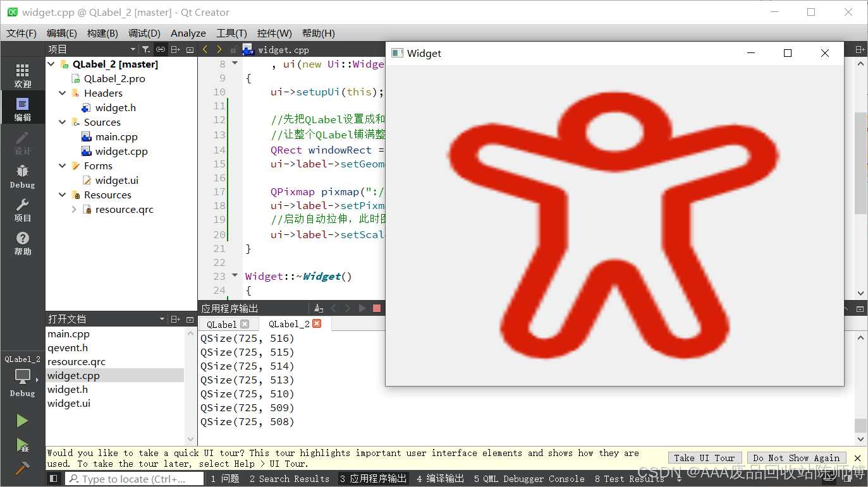Collapse the Headers folder

(x=63, y=93)
